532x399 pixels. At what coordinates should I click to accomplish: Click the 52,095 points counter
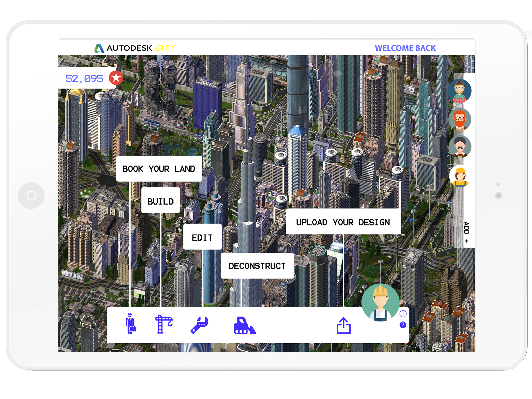(84, 79)
